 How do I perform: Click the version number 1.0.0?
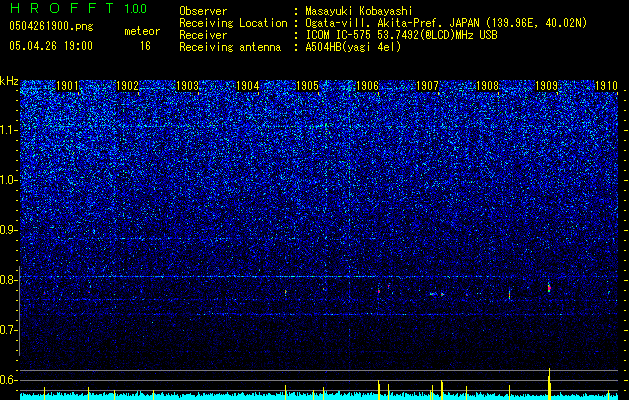[x=135, y=8]
